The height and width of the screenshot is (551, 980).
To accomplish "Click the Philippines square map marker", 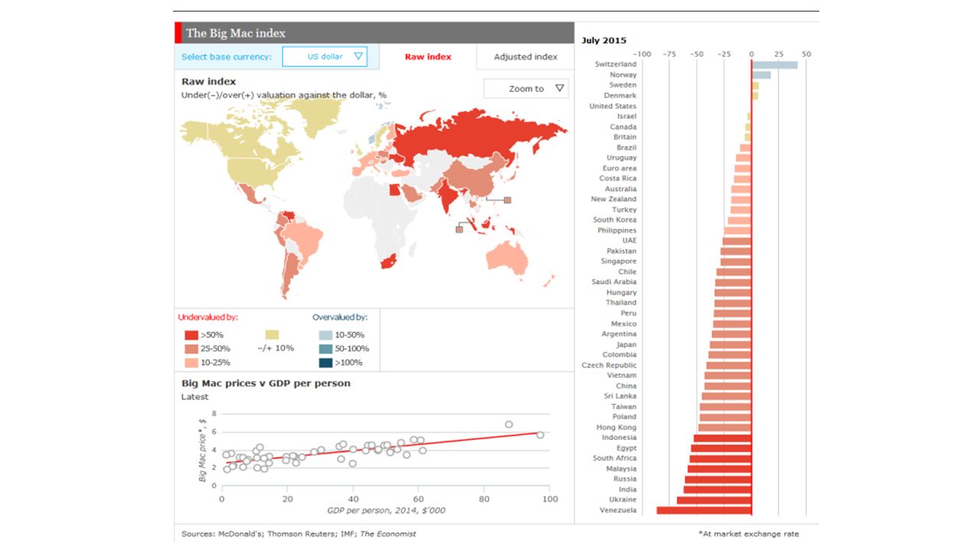I will coord(508,201).
